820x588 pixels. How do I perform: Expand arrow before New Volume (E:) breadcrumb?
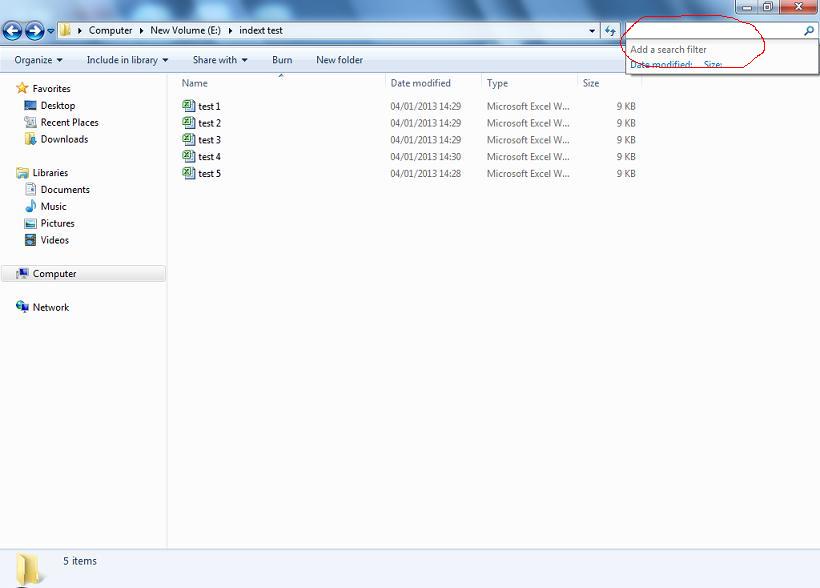(x=141, y=31)
